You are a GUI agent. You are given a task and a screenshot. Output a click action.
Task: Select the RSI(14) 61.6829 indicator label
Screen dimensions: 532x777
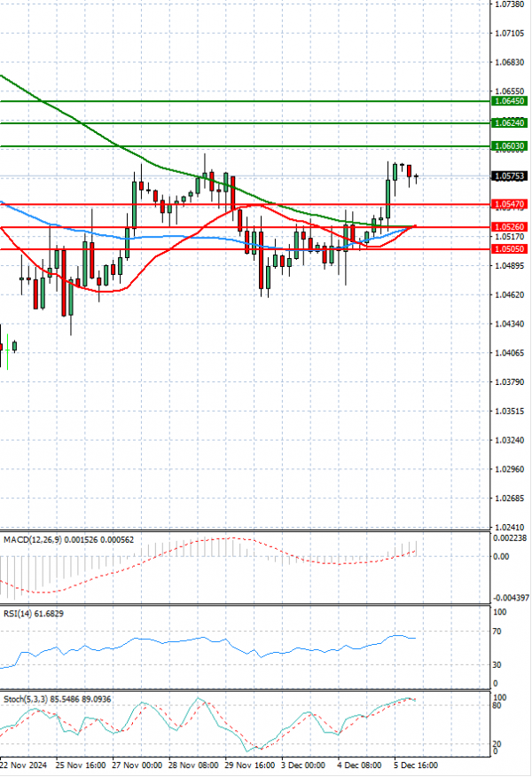(x=34, y=614)
